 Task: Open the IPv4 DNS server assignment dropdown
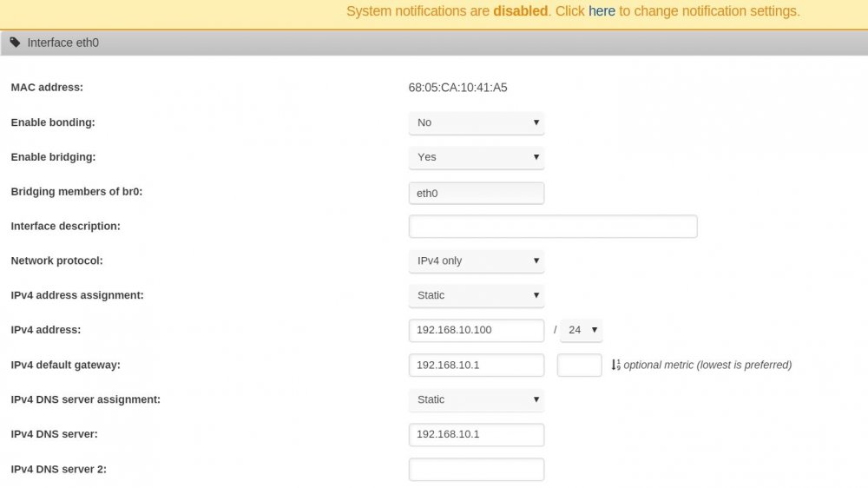point(476,400)
